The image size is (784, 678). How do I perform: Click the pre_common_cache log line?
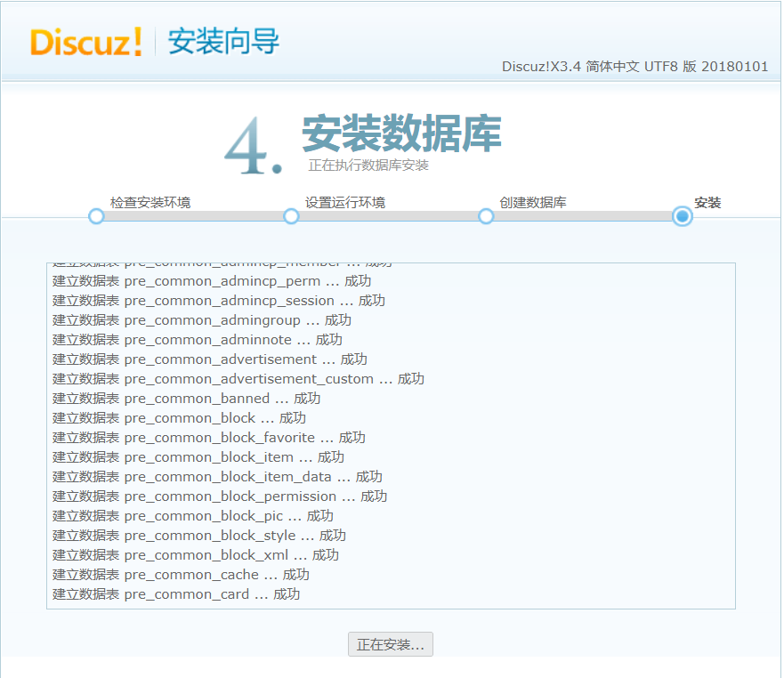click(181, 574)
